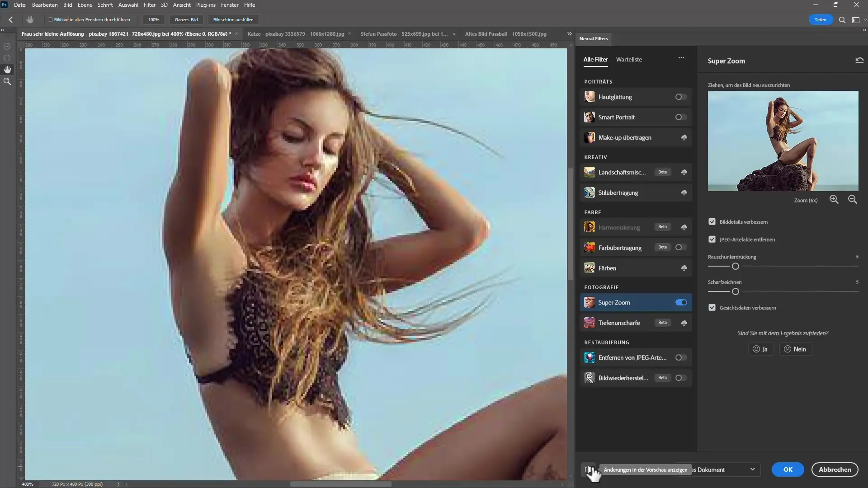
Task: Enable the Hautglättung toggle
Action: pyautogui.click(x=681, y=97)
